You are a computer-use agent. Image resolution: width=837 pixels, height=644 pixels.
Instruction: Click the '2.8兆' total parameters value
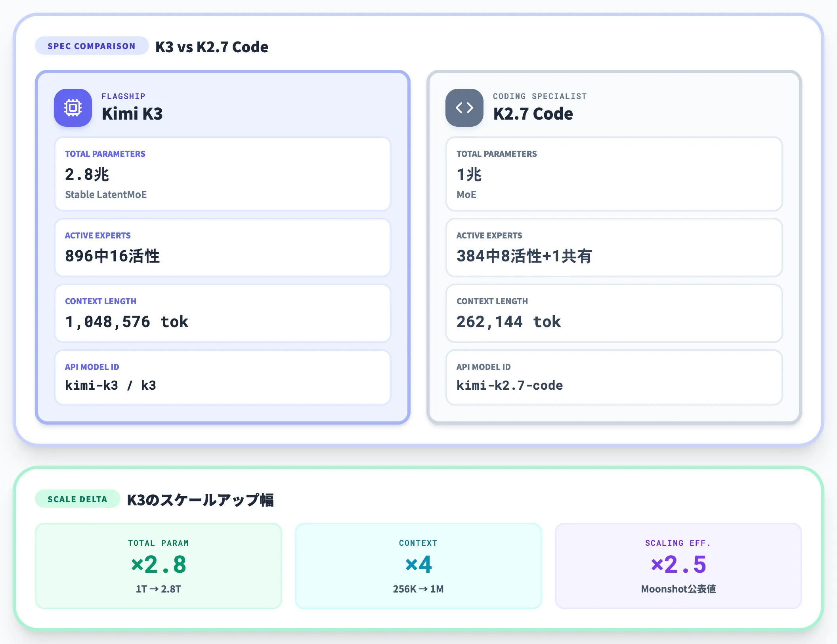point(87,174)
